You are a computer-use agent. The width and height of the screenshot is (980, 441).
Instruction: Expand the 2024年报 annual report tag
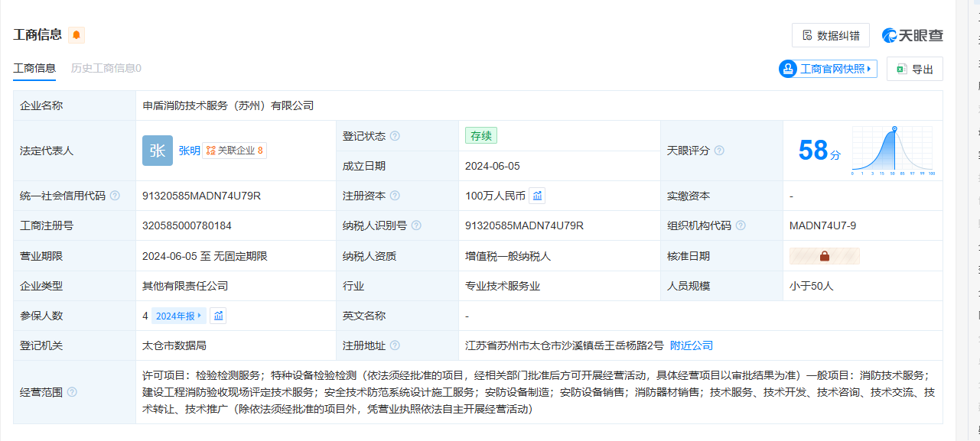pos(179,316)
